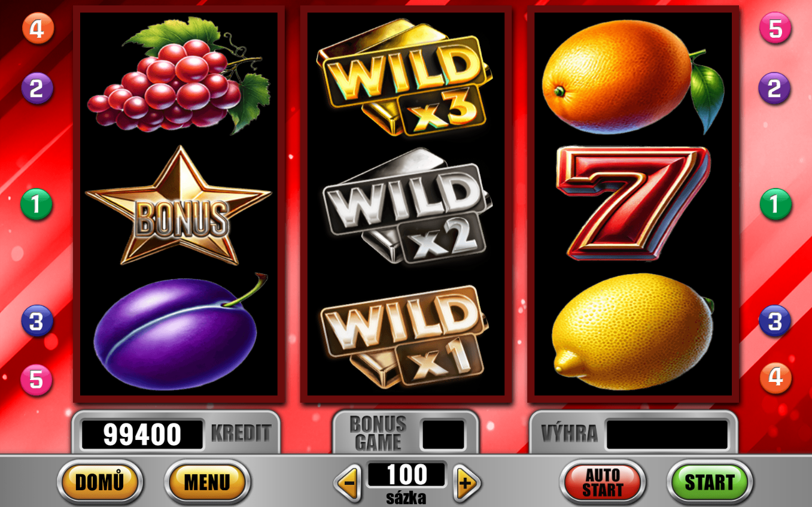Select payline 4 orange marker on left
This screenshot has width=812, height=507.
tap(38, 29)
